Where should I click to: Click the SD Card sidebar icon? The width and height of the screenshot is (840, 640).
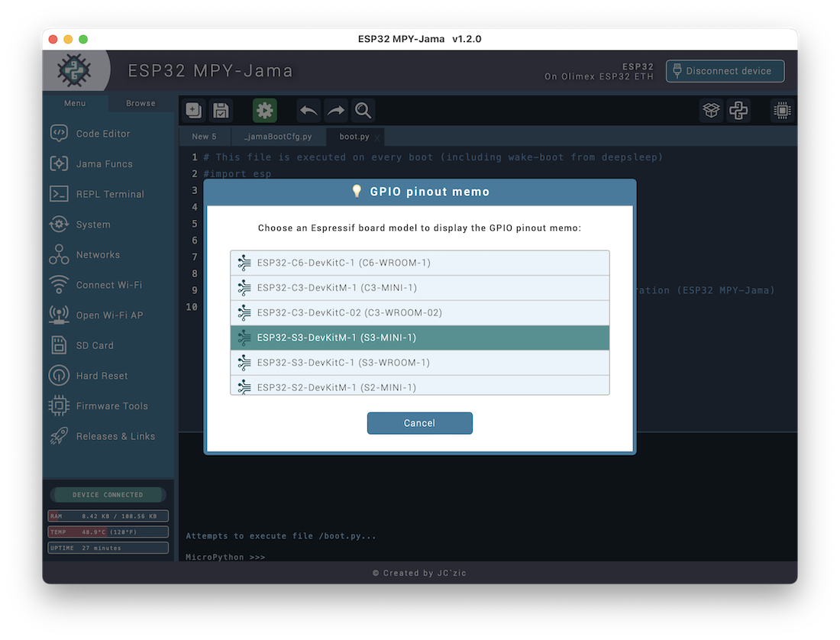pyautogui.click(x=59, y=345)
